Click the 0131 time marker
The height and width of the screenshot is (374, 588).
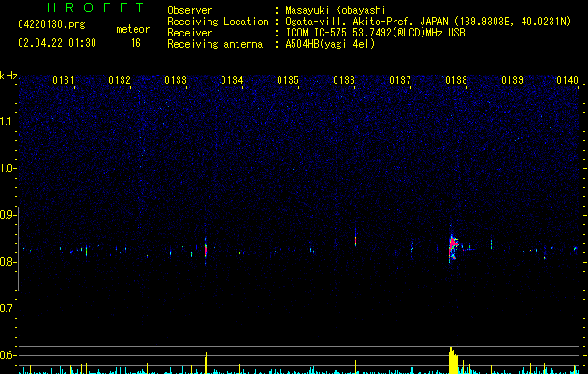click(x=64, y=80)
